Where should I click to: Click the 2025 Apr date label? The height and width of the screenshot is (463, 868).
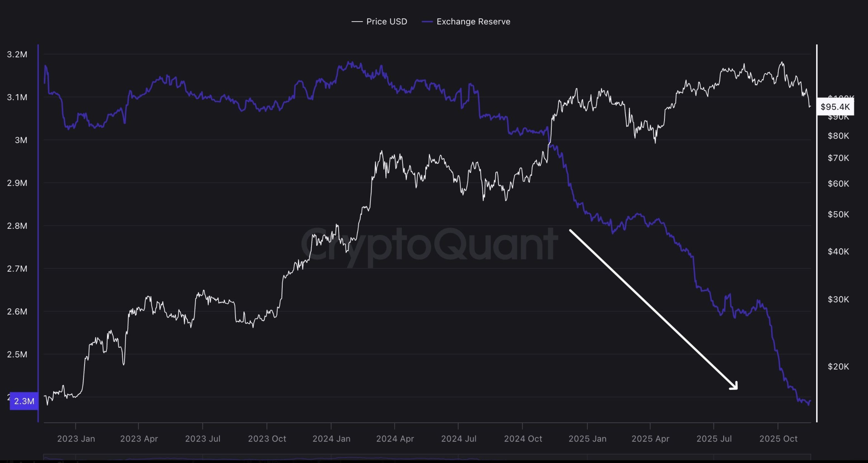(650, 439)
